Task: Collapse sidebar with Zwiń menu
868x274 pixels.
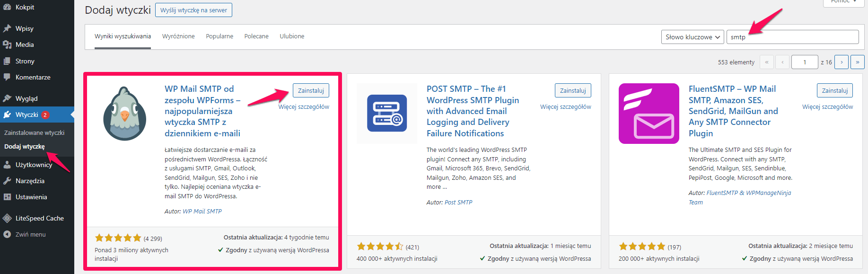Action: pyautogui.click(x=37, y=234)
